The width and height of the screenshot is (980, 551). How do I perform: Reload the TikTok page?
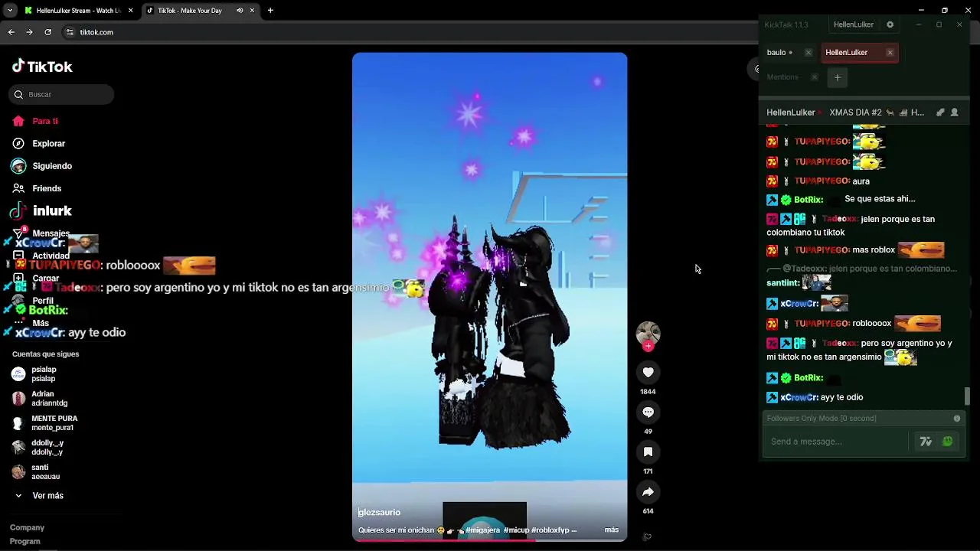tap(47, 32)
